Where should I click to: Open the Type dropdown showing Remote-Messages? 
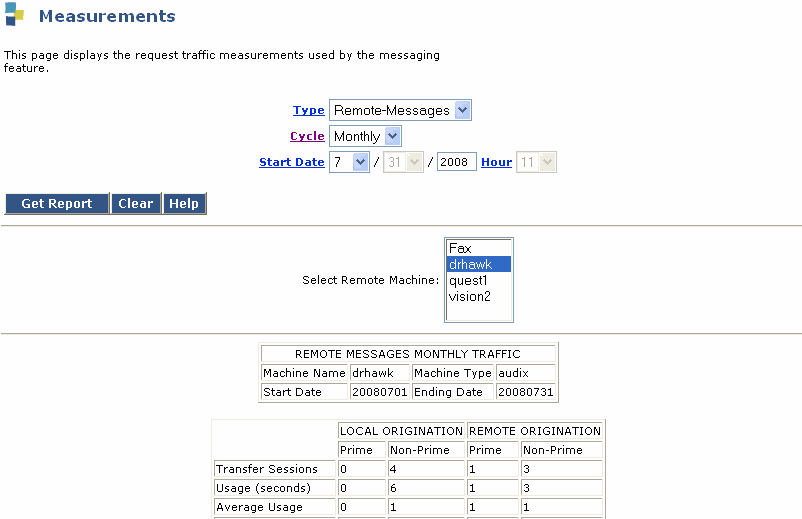point(400,110)
